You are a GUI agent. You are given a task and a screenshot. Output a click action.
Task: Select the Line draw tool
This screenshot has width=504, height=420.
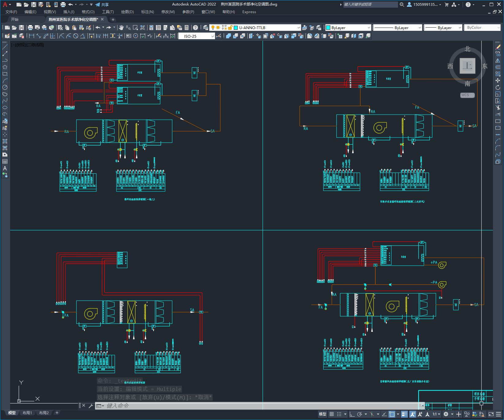[5, 47]
